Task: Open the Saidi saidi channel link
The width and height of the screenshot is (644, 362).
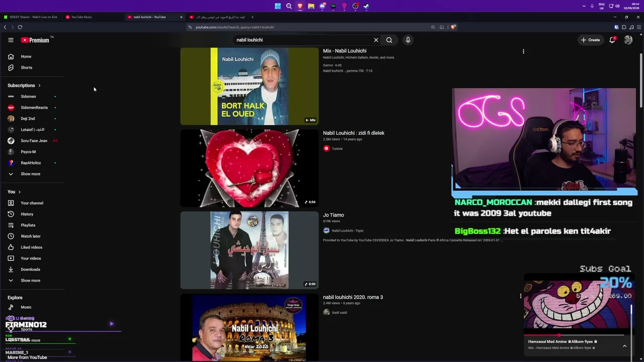Action: pyautogui.click(x=340, y=313)
